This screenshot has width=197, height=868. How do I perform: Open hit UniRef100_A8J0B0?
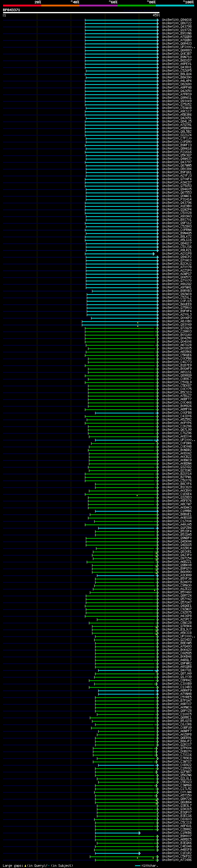176,321
